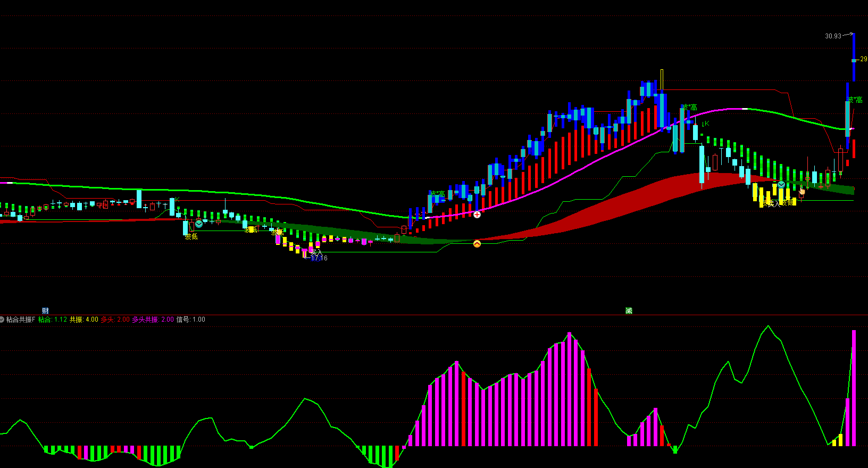Click the 买入 buy signal label near the low

(x=316, y=252)
